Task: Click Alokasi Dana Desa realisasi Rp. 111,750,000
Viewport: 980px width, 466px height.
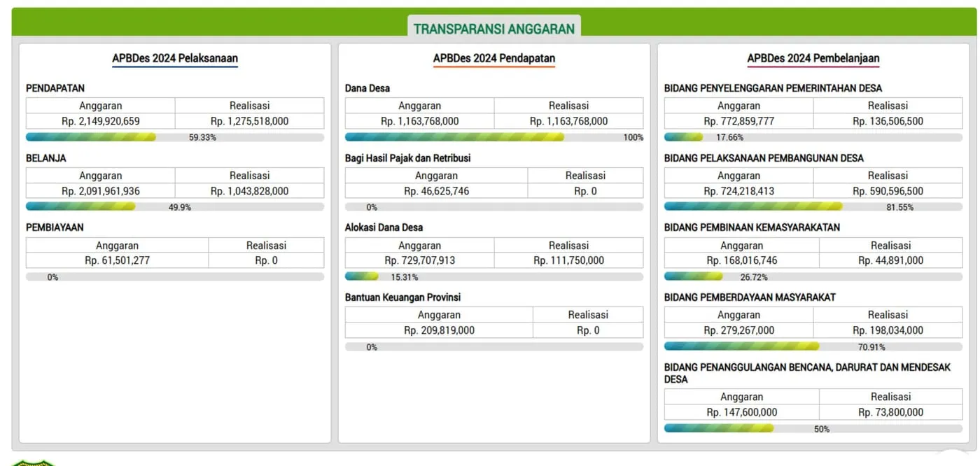Action: [x=568, y=260]
